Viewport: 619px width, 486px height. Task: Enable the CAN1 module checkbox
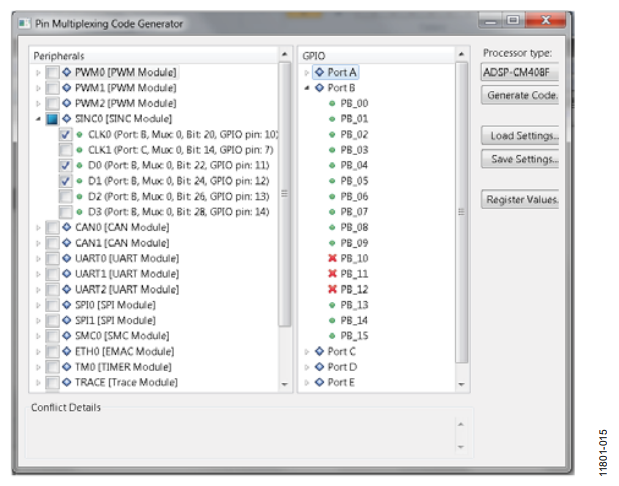[52, 243]
